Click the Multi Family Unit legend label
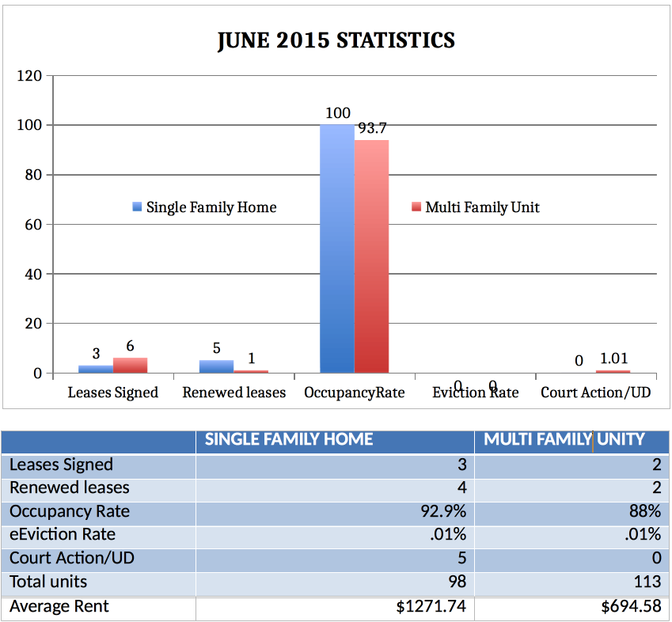The image size is (672, 622). (482, 207)
